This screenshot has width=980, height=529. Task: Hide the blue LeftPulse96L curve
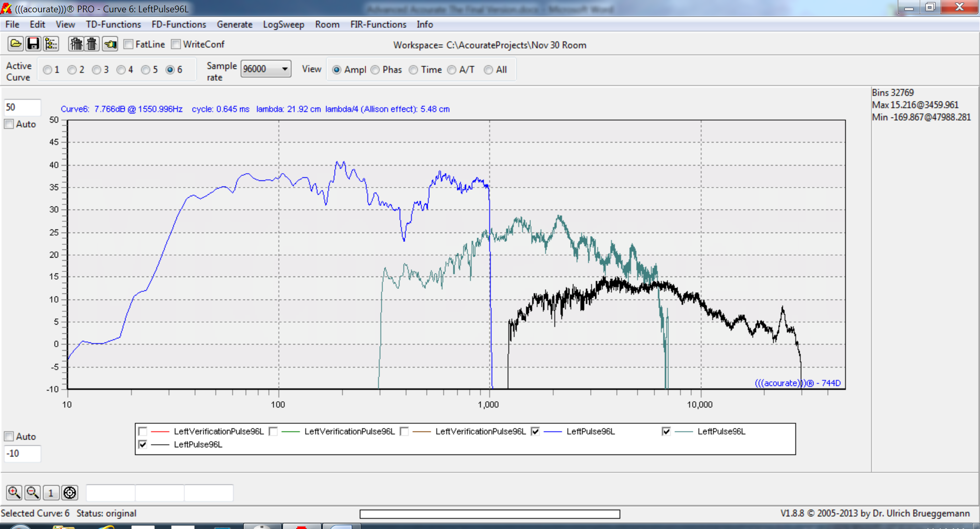[x=535, y=431]
